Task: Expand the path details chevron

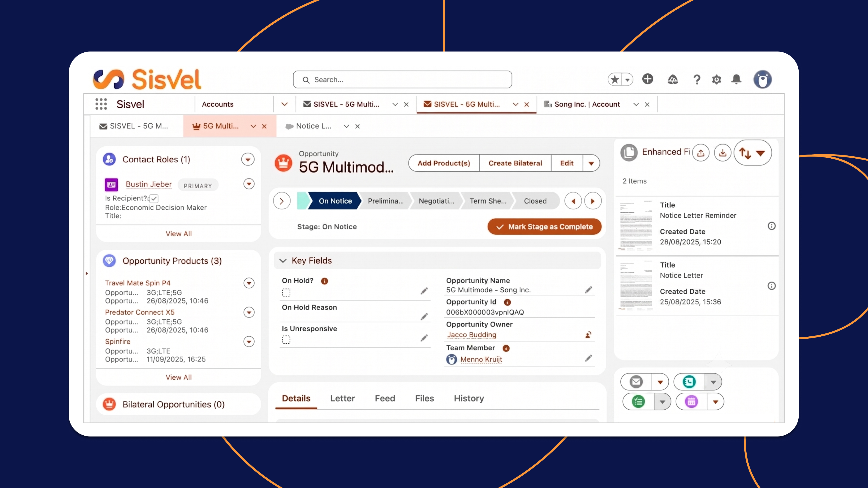Action: [x=282, y=201]
